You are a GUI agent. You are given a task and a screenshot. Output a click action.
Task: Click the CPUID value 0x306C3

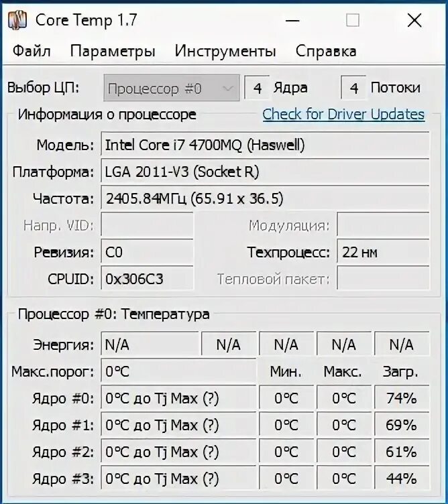tap(147, 279)
